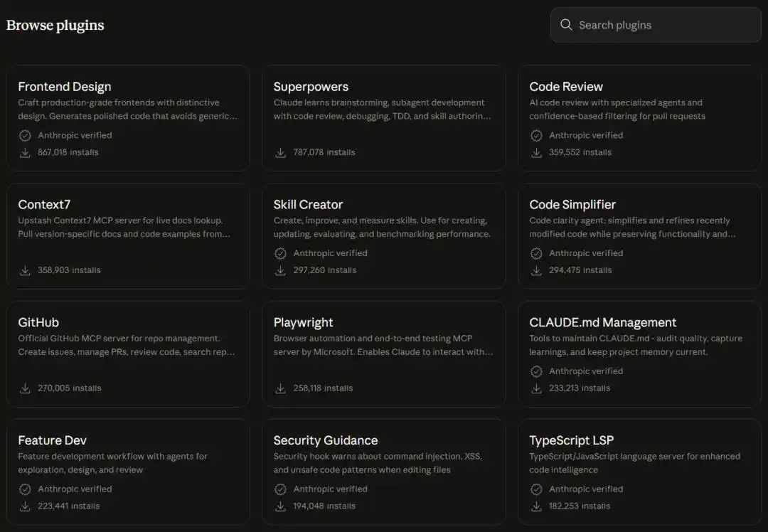Click 'Anthropic verified' label on CLAUDE.md Management

586,371
